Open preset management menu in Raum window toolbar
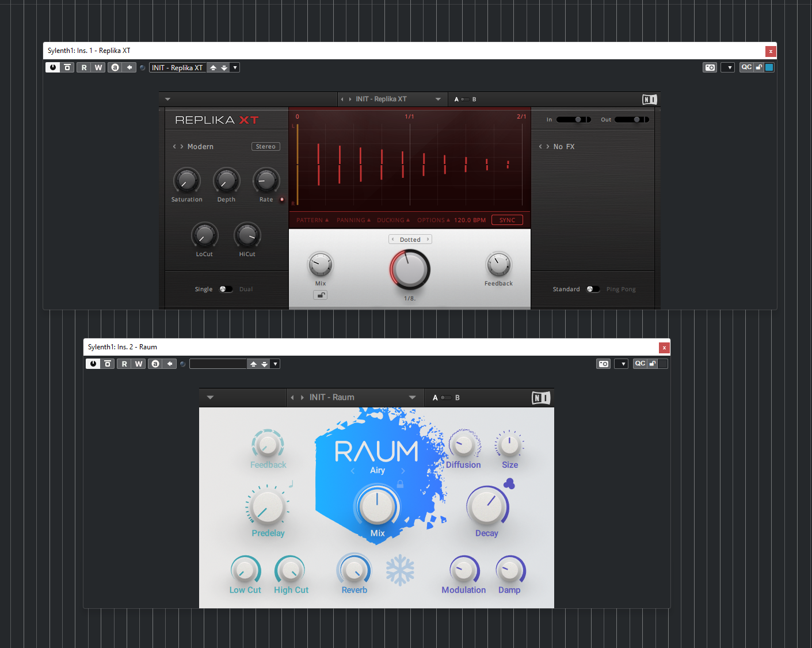The width and height of the screenshot is (812, 648). pos(275,364)
